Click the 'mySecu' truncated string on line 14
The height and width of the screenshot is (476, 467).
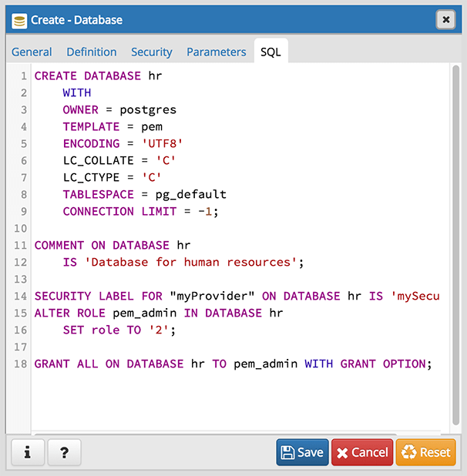coord(415,296)
